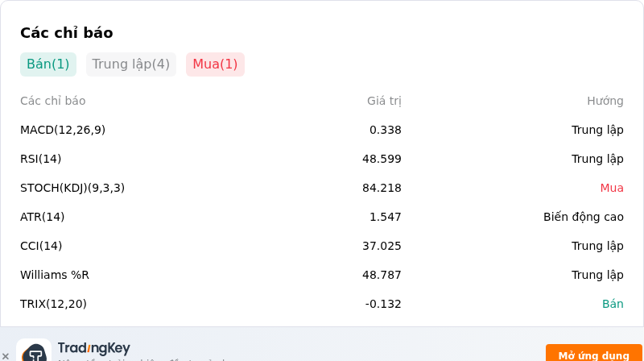
Task: Tap the Mở ứng dụng button
Action: pos(593,353)
